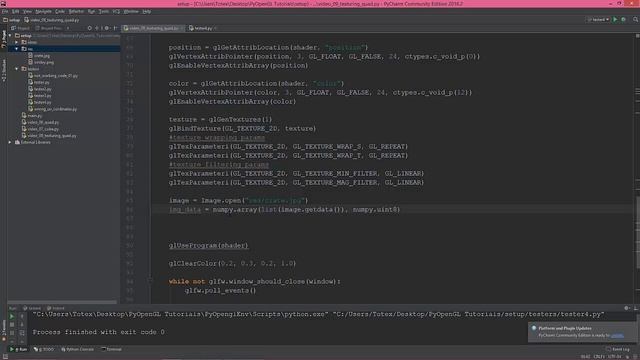Image resolution: width=640 pixels, height=360 pixels.
Task: Open the Python Console tool window tab
Action: 78,349
